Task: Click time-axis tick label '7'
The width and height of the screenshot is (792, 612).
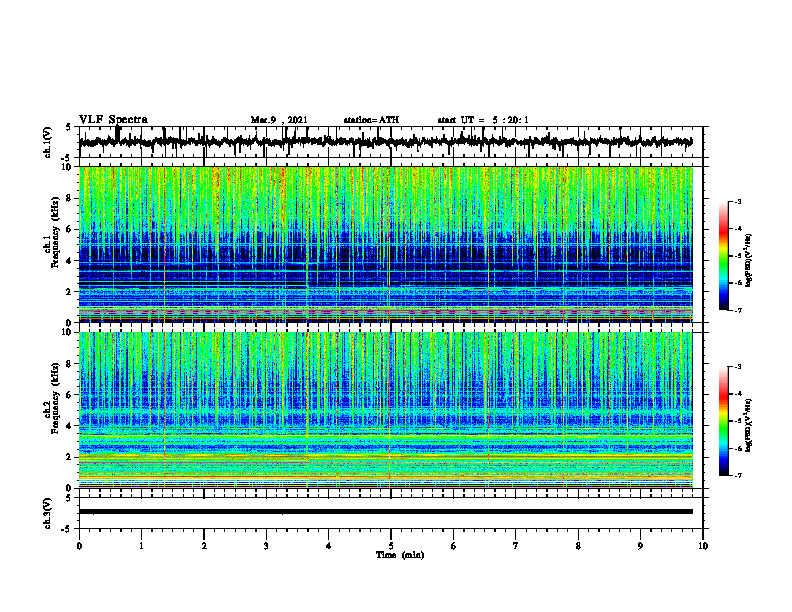Action: coord(516,546)
